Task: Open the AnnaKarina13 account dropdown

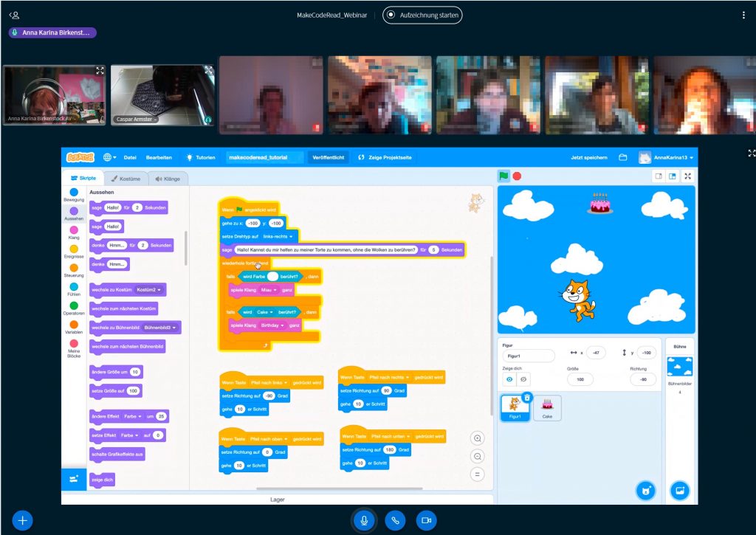Action: coord(667,157)
